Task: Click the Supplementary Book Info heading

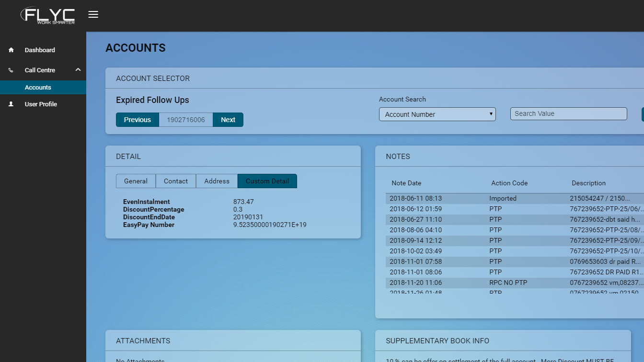Action: pos(437,341)
